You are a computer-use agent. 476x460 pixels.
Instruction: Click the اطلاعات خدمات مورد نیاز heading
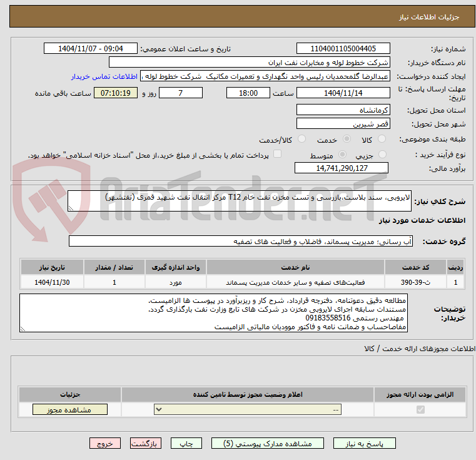click(422, 220)
